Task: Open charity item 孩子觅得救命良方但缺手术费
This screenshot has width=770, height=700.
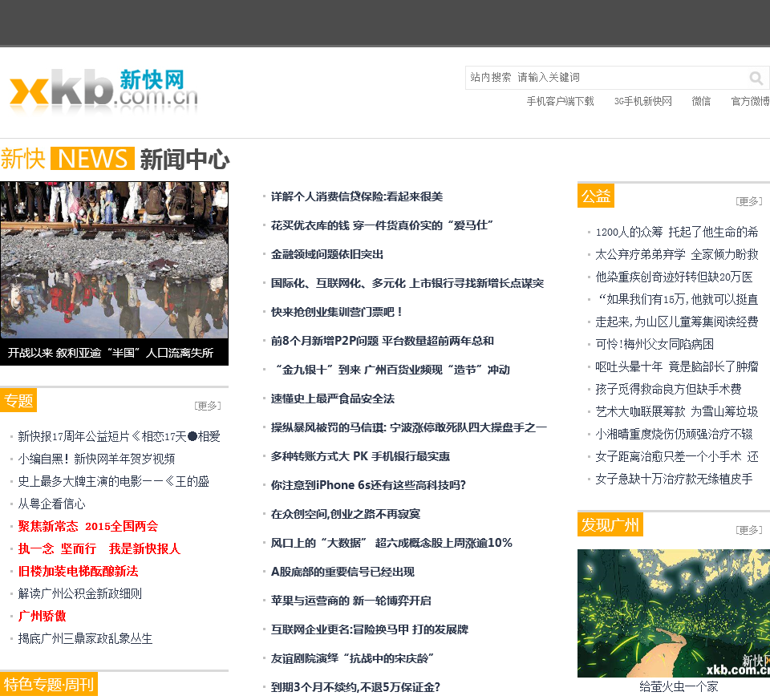Action: tap(668, 389)
